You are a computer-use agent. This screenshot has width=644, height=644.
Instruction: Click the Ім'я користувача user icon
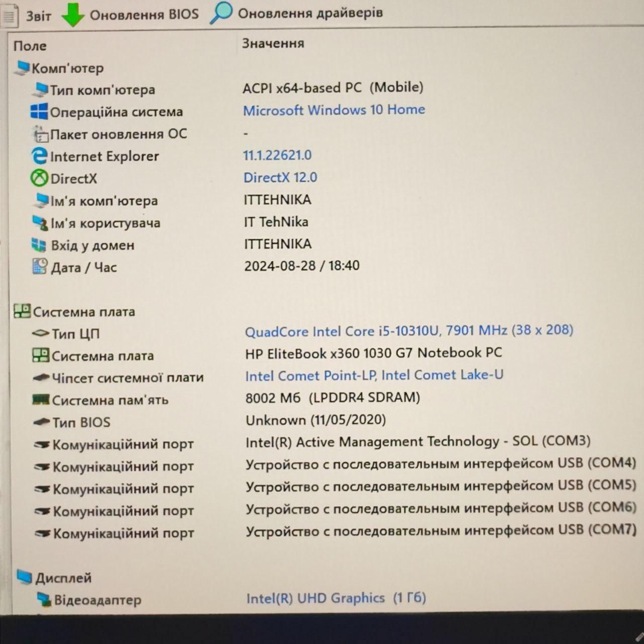40,223
